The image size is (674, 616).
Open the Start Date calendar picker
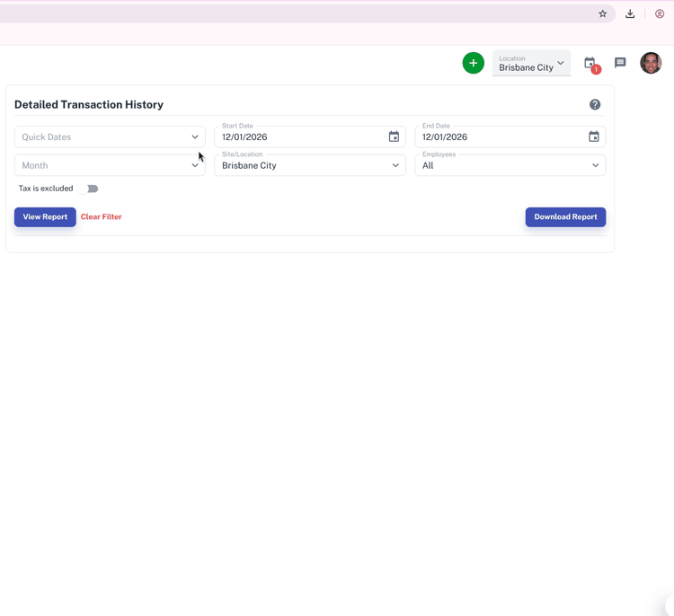click(394, 137)
